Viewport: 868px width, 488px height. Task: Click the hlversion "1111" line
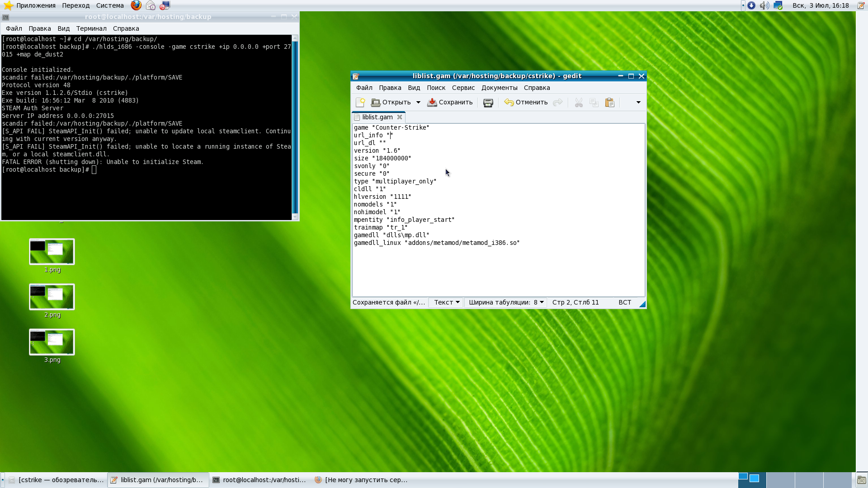point(382,197)
